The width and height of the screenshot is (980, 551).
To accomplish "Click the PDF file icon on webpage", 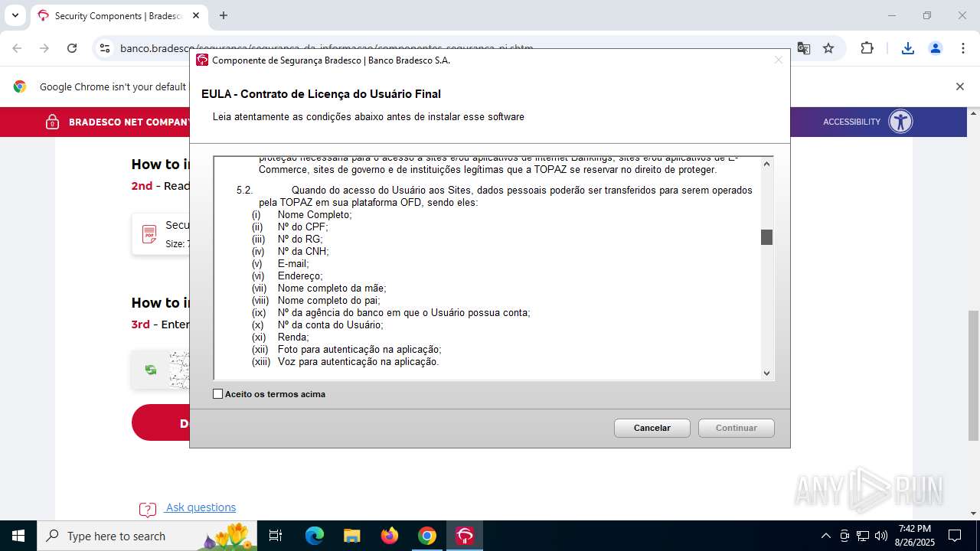I will (x=149, y=235).
